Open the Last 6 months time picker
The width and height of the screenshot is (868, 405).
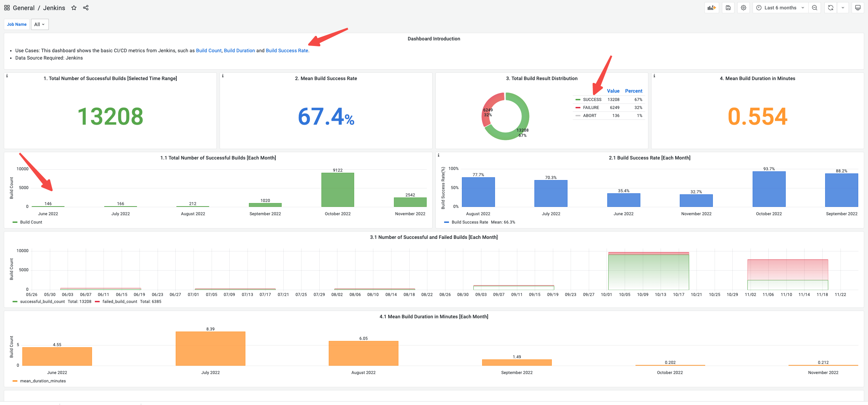(x=780, y=8)
